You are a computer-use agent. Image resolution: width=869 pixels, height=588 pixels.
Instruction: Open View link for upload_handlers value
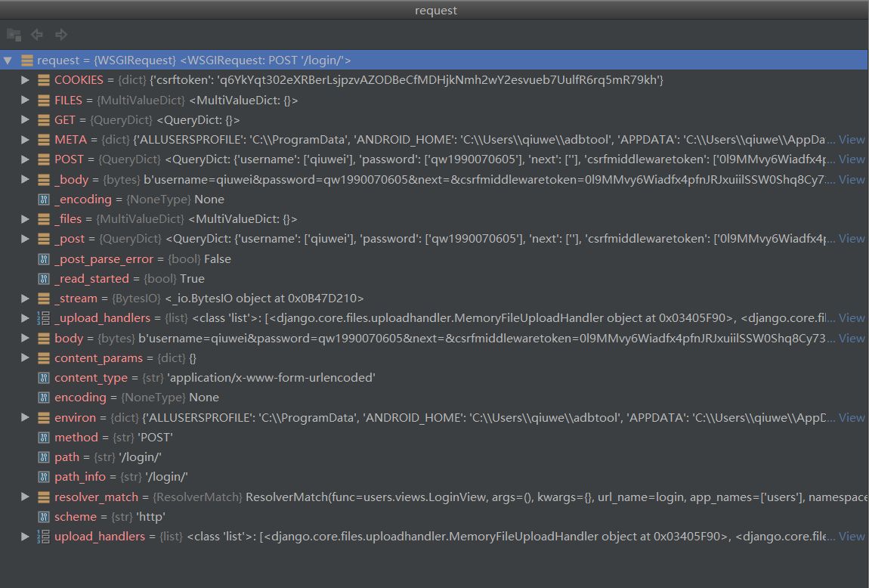(852, 537)
